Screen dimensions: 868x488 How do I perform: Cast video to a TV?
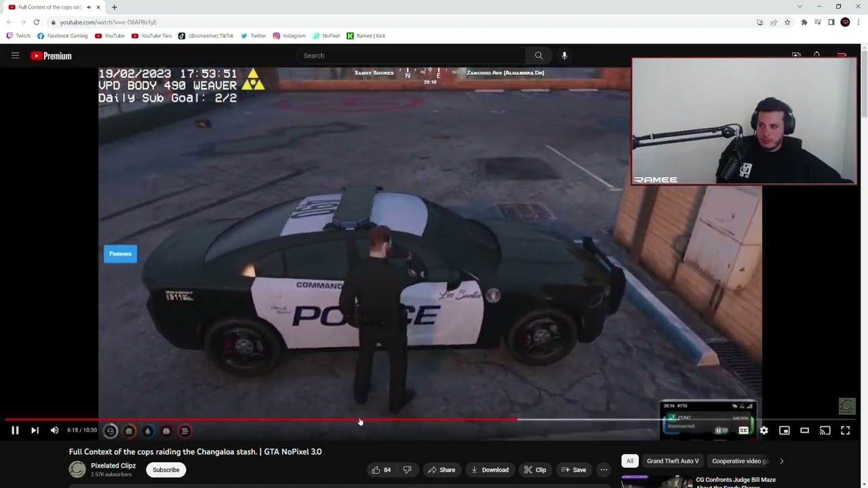(825, 430)
